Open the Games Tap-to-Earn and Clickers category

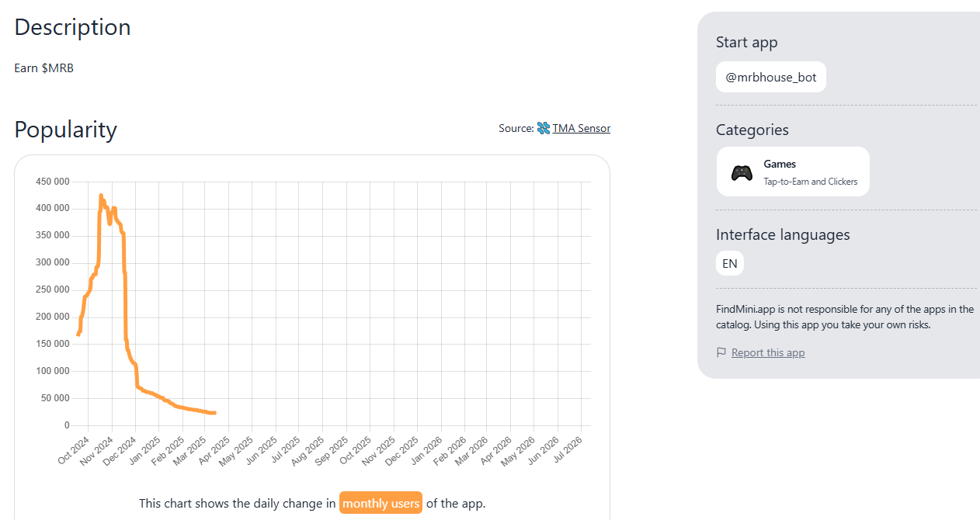[x=793, y=172]
